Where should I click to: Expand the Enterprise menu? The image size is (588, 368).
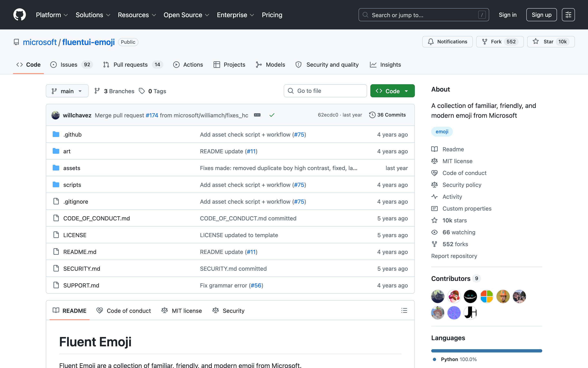235,15
